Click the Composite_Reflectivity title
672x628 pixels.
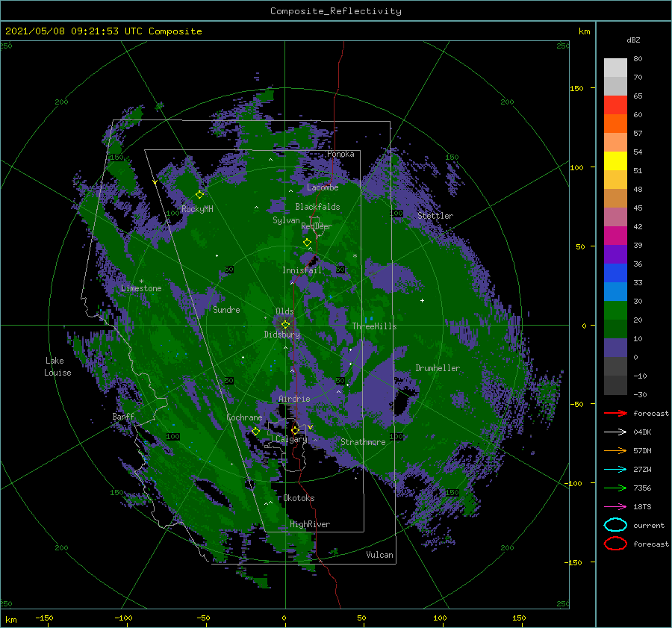pos(336,11)
